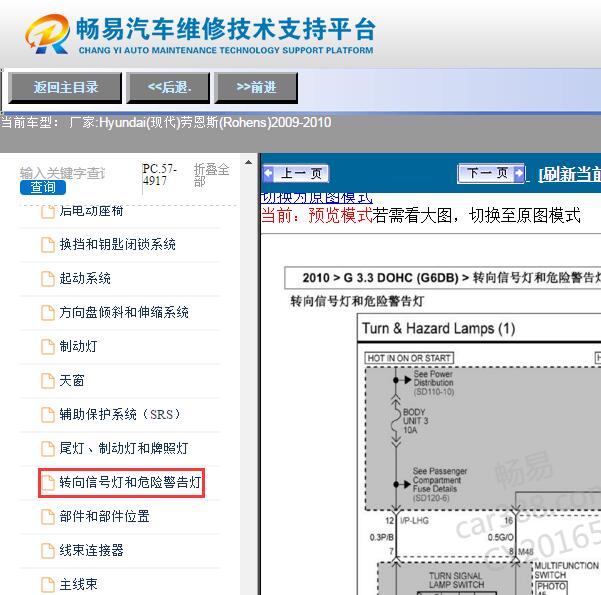601x595 pixels.
Task: Click document icon beside 部件和部件位置
Action: 48,516
